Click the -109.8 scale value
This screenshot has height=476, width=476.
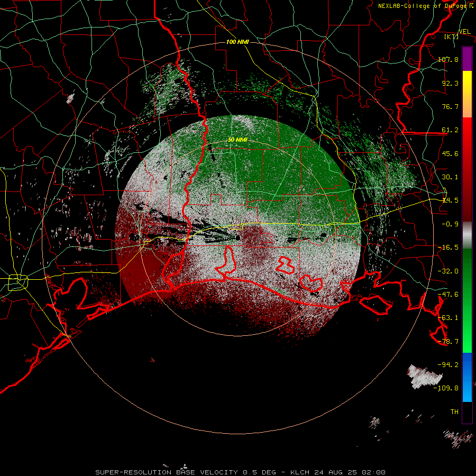446,388
